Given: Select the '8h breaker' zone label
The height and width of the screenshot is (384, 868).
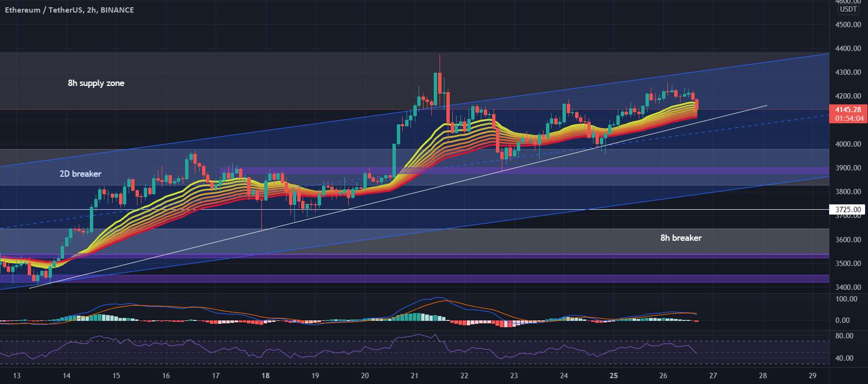Looking at the screenshot, I should (x=681, y=237).
